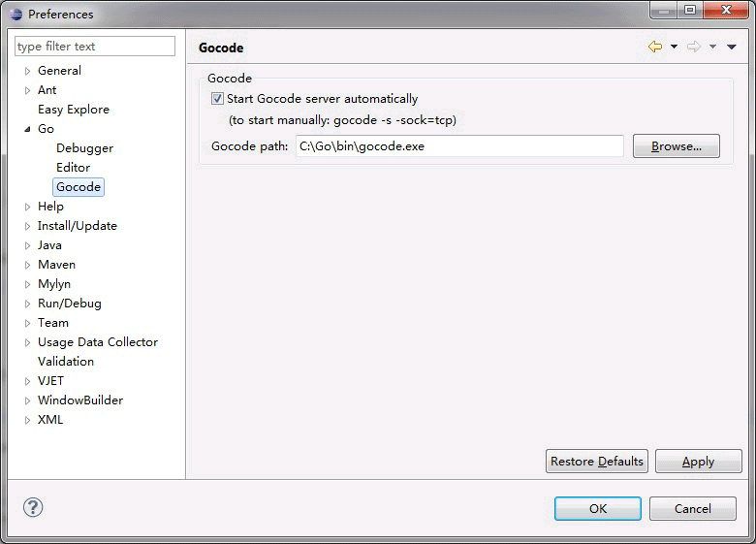Focus the type filter text box
756x544 pixels.
point(95,47)
